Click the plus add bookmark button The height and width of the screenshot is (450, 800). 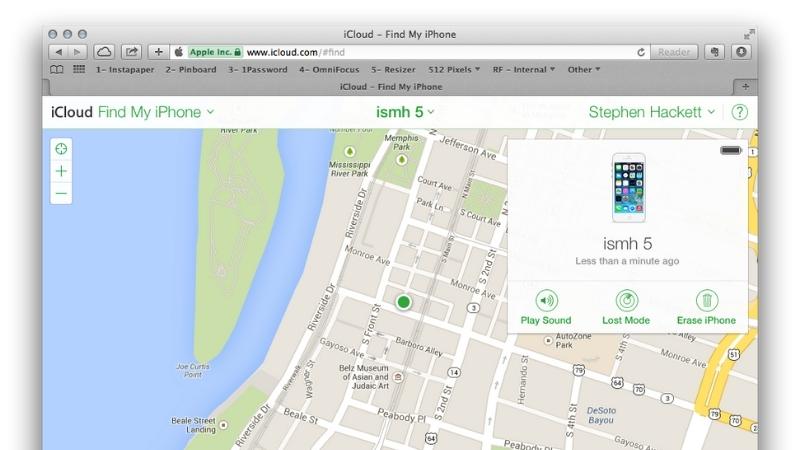[x=159, y=52]
